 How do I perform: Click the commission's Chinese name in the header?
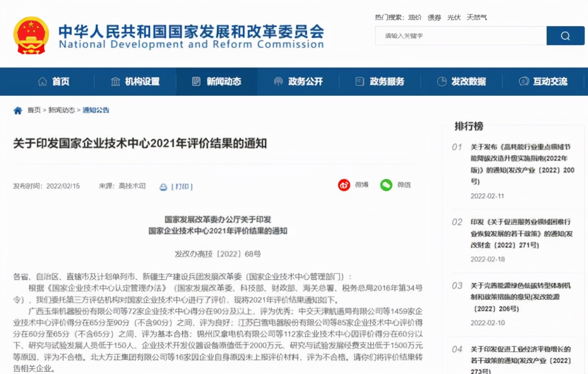pyautogui.click(x=191, y=31)
